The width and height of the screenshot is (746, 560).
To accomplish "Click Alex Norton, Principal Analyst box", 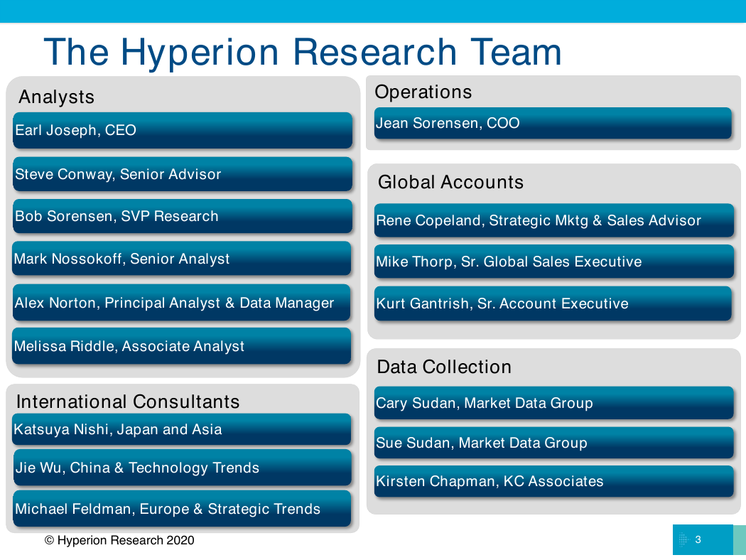I will tap(182, 302).
